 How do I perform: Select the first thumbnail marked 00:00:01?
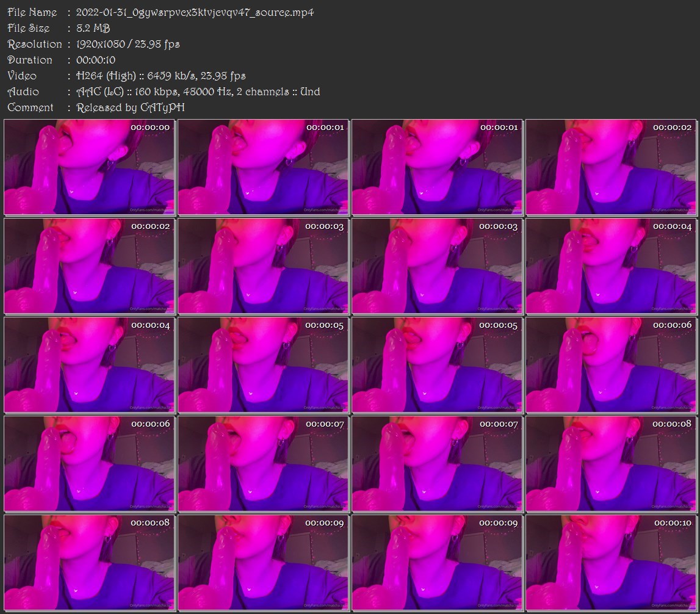[263, 167]
